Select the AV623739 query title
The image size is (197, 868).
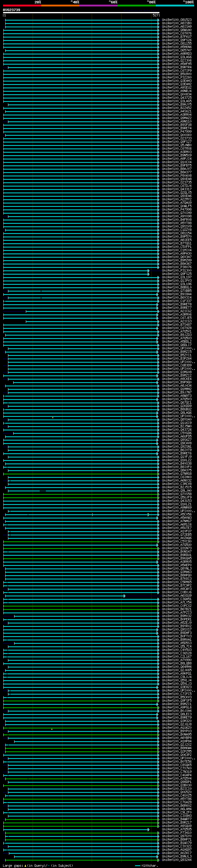click(x=11, y=10)
